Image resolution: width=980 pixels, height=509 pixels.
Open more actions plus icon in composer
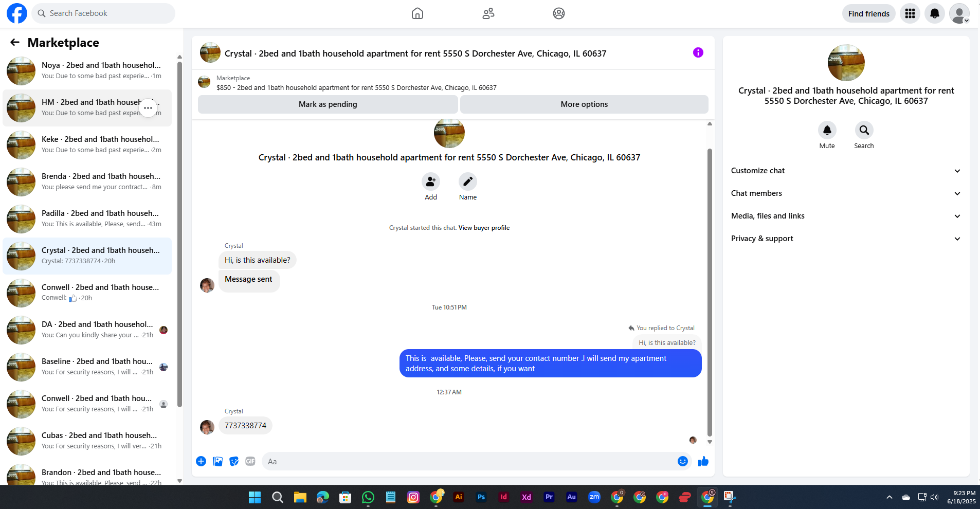coord(201,461)
